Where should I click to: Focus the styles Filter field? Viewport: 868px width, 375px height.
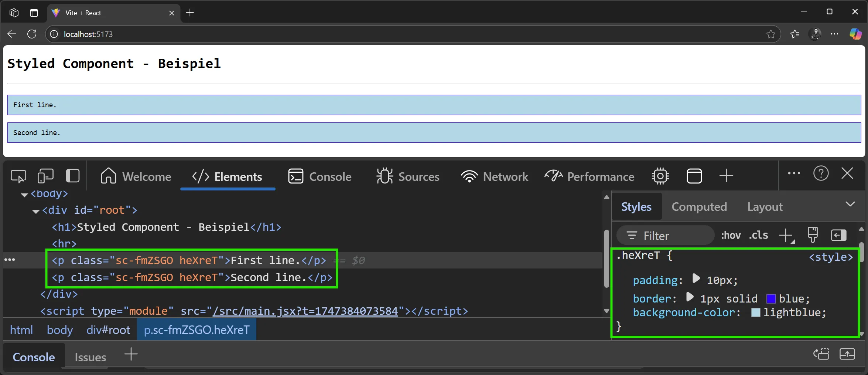665,236
